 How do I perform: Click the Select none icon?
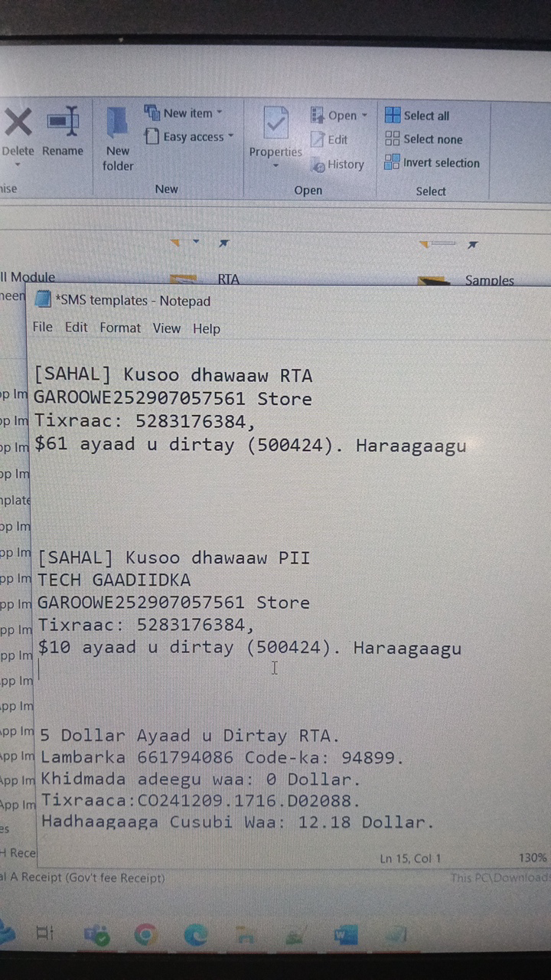(x=393, y=139)
